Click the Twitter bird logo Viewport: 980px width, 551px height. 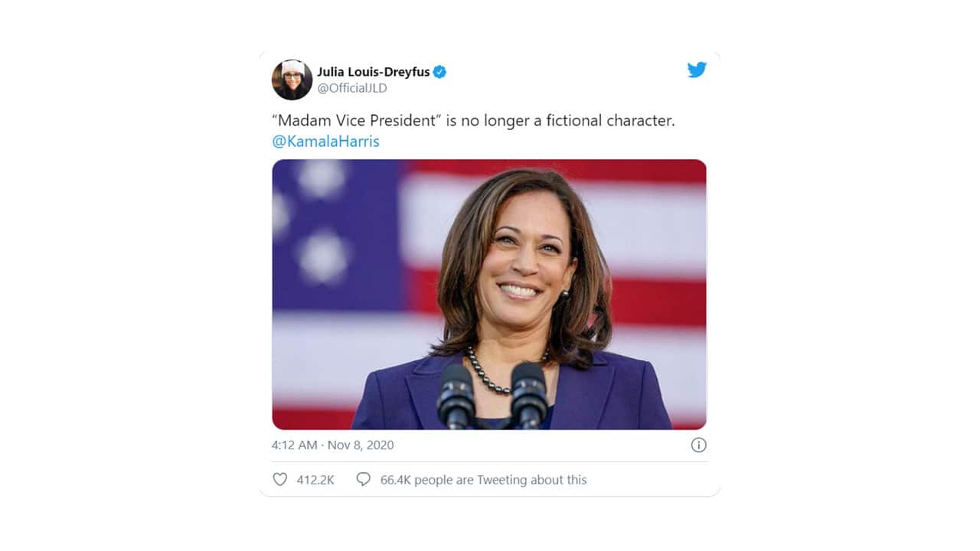(x=697, y=70)
